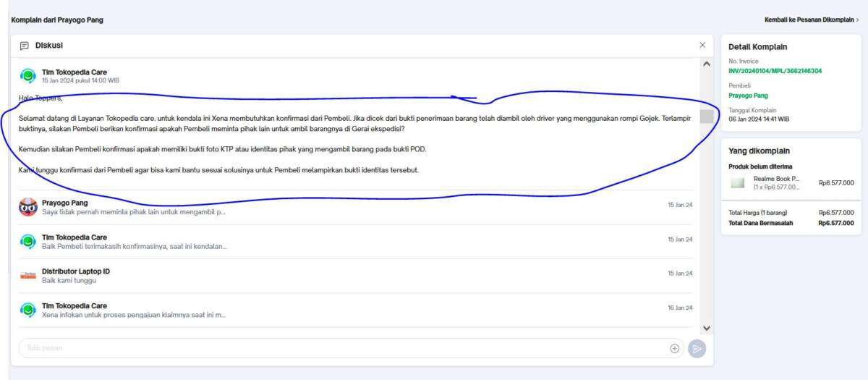
Task: Focus the 'Tulis pesan' message field
Action: coord(352,348)
